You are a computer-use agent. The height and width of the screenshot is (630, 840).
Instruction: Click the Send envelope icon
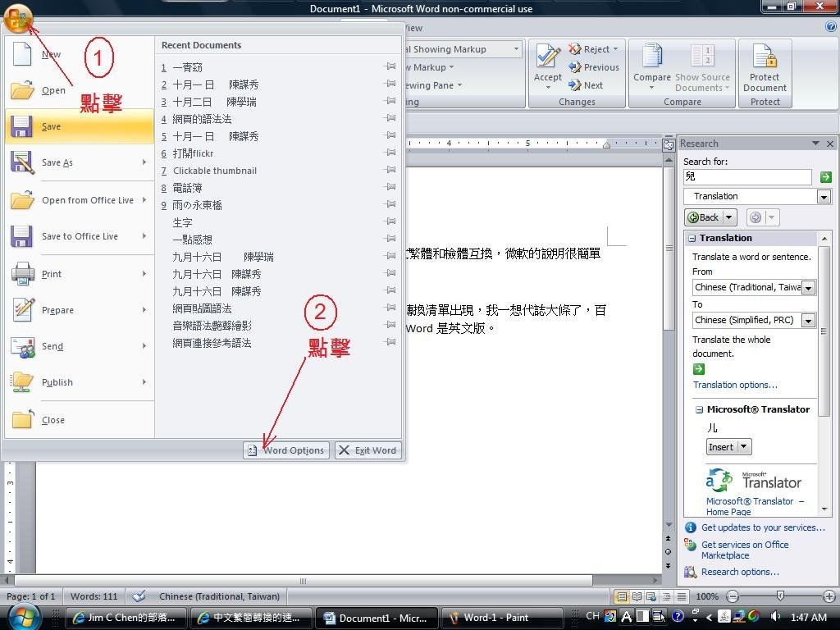tap(22, 347)
